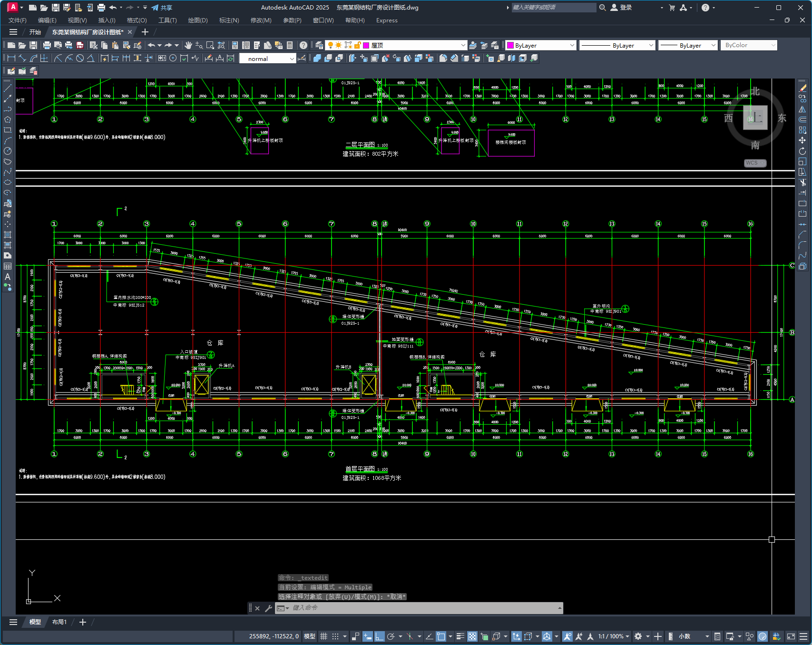Toggle ortho mode in status bar

coord(380,636)
